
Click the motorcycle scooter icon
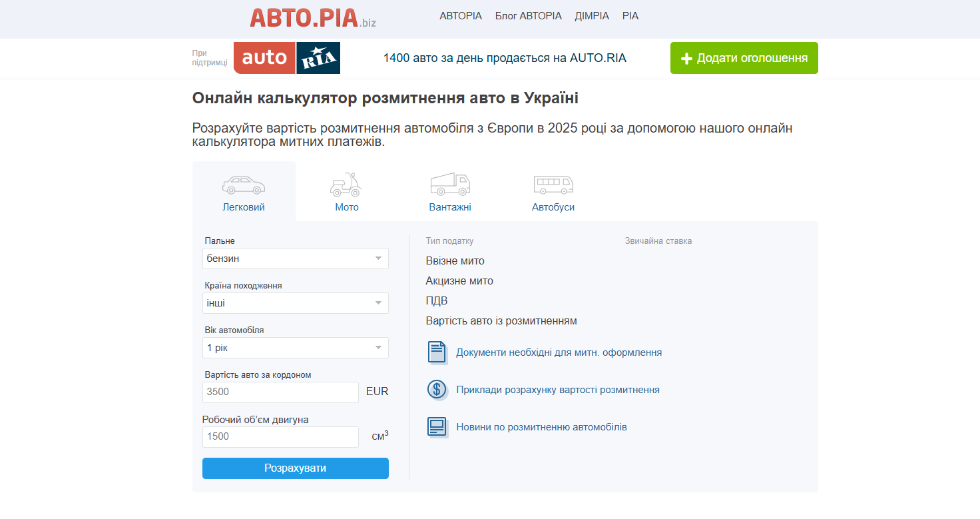pyautogui.click(x=346, y=185)
